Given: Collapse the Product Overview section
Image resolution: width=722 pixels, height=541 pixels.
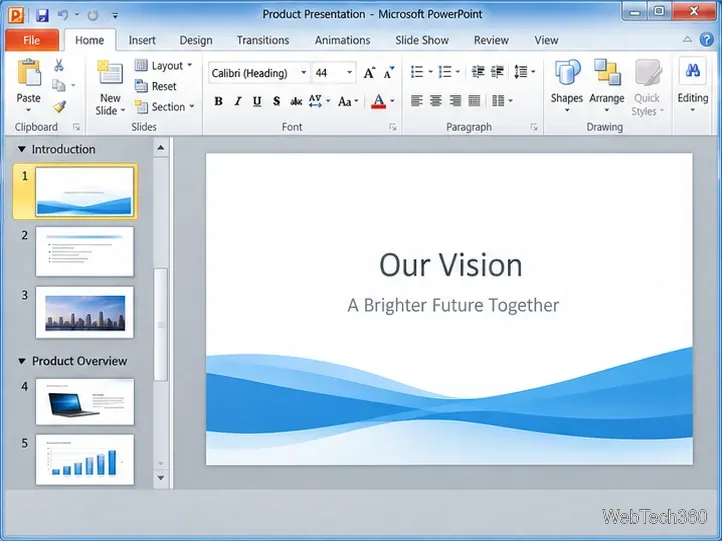Looking at the screenshot, I should click(22, 361).
